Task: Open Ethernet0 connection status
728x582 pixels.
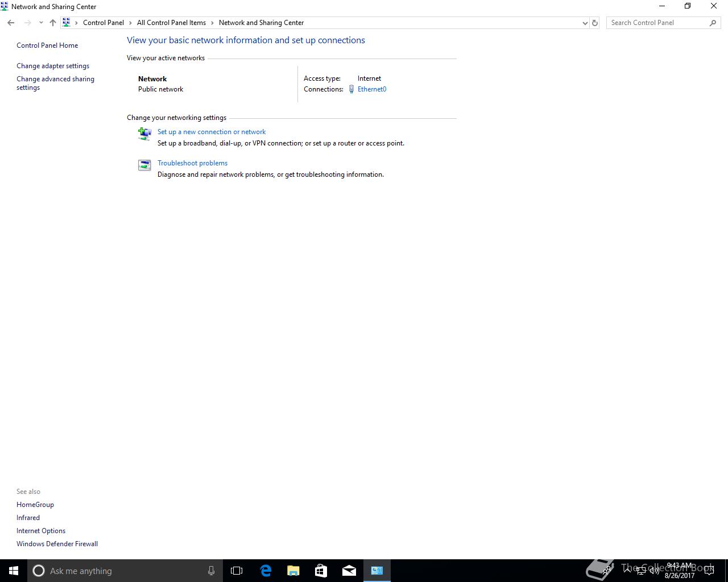Action: 372,89
